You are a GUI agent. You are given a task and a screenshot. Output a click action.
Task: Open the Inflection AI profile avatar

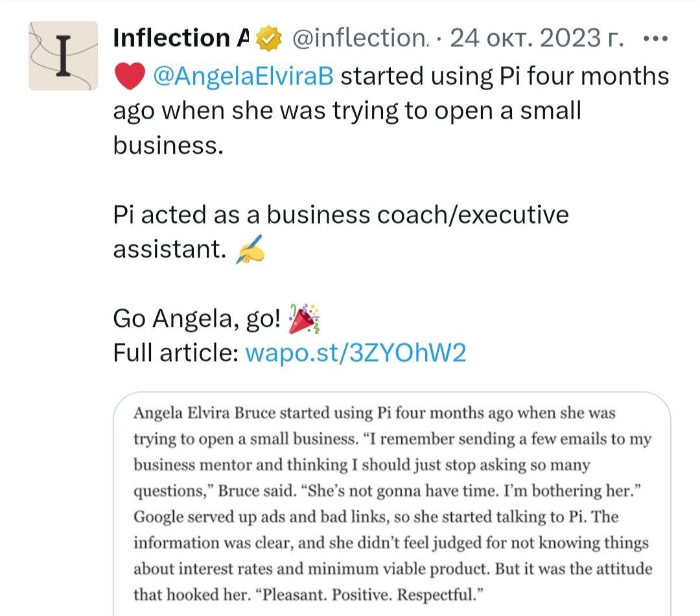[63, 56]
